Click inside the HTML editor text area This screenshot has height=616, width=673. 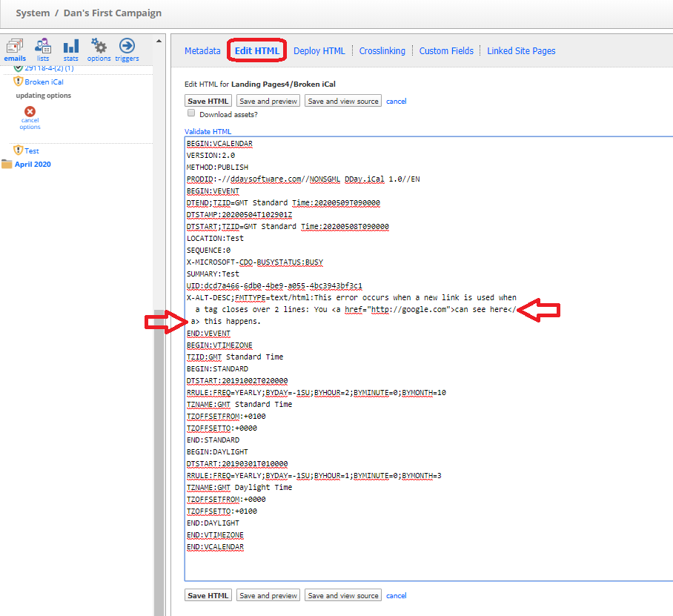pyautogui.click(x=428, y=359)
